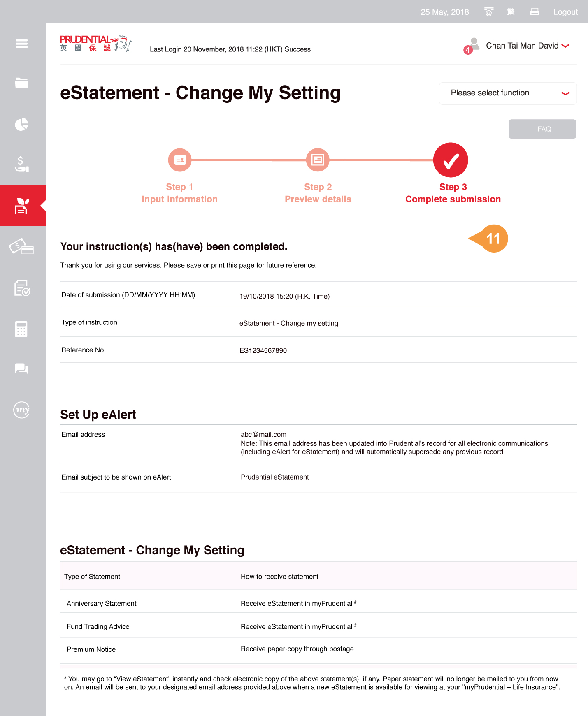Switch language to Traditional Chinese
Screen dimensions: 588x716
pos(511,12)
